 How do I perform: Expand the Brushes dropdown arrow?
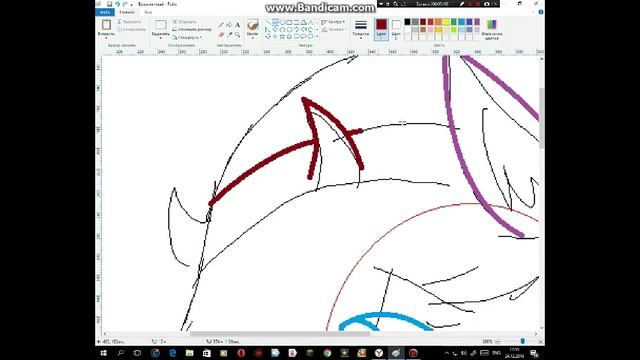pyautogui.click(x=253, y=38)
